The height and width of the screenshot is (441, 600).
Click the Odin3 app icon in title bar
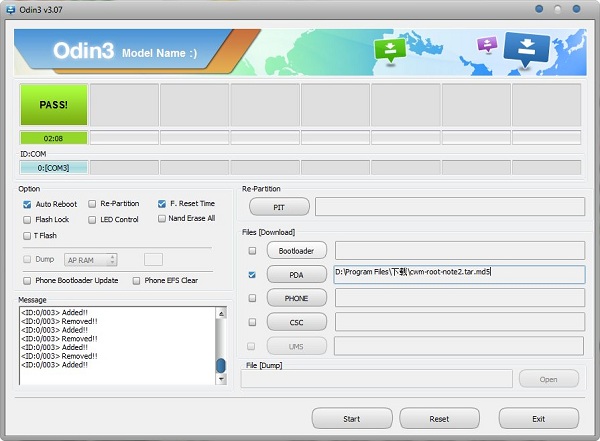[11, 8]
